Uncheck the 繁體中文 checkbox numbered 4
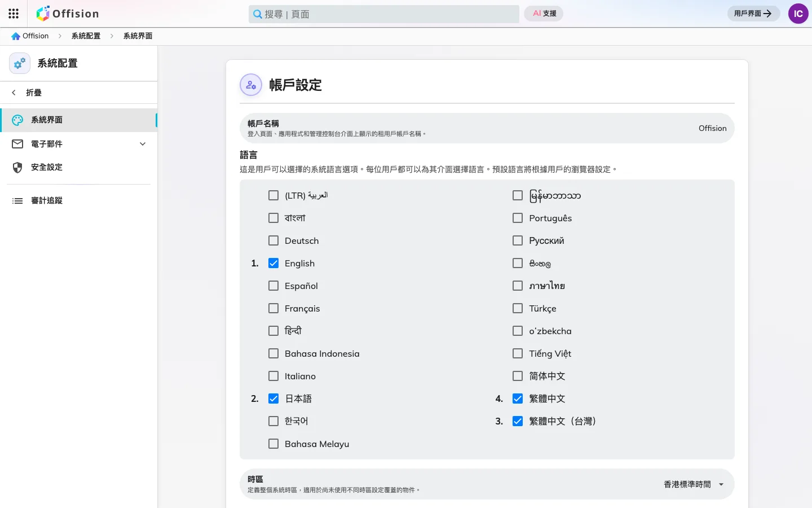The height and width of the screenshot is (508, 812). (x=518, y=398)
